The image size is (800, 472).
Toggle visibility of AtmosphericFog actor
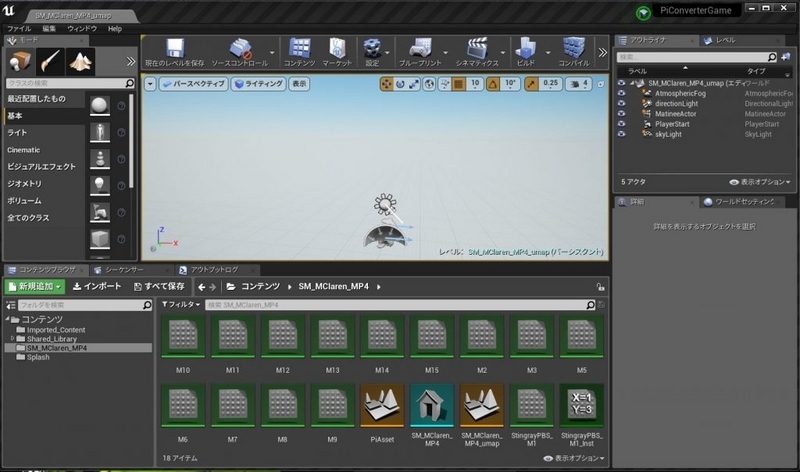click(621, 93)
